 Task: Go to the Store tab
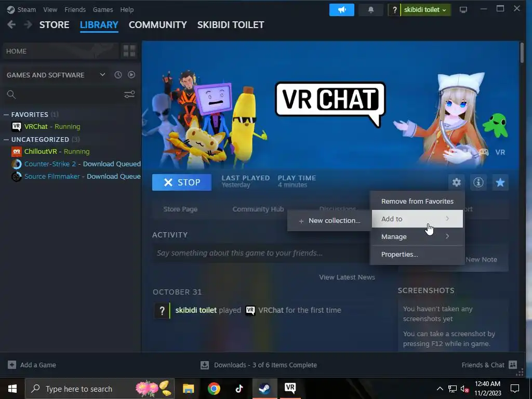point(54,25)
